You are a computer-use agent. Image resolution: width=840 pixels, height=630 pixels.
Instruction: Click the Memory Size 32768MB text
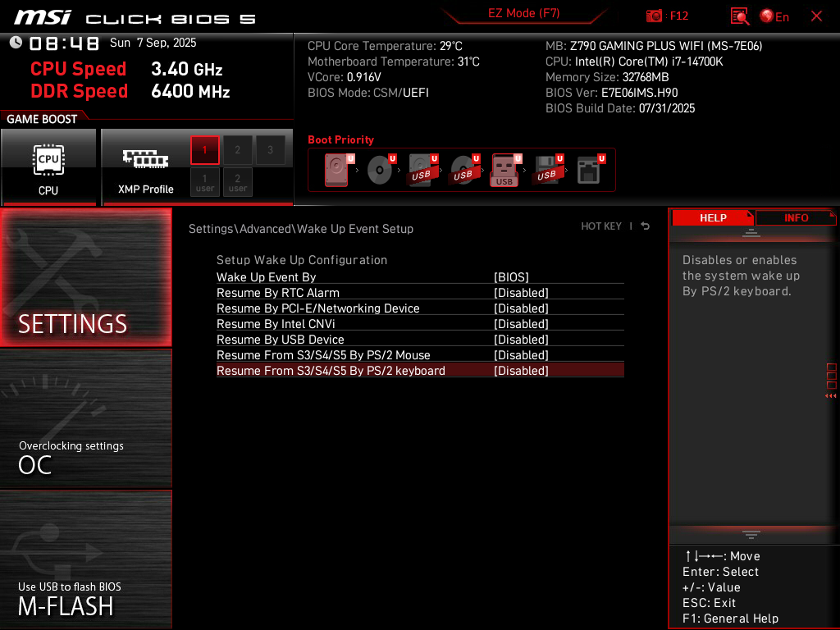click(607, 77)
